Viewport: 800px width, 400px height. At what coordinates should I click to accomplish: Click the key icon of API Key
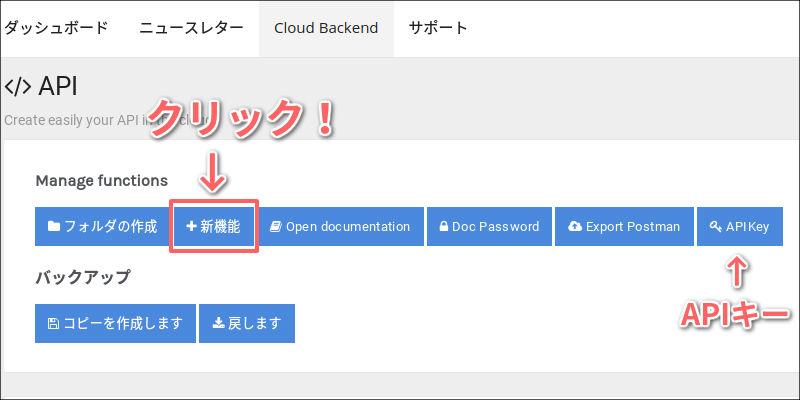click(x=715, y=227)
